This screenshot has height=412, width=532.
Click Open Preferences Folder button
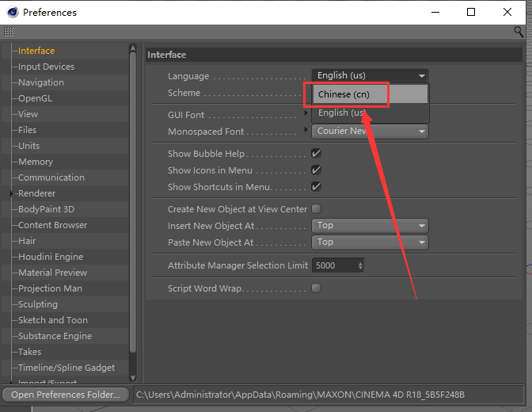click(x=65, y=394)
